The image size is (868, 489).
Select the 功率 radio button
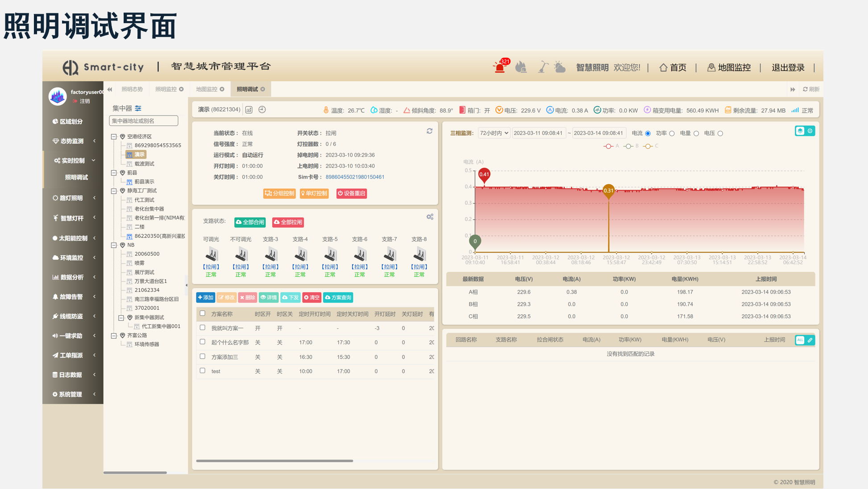point(672,133)
